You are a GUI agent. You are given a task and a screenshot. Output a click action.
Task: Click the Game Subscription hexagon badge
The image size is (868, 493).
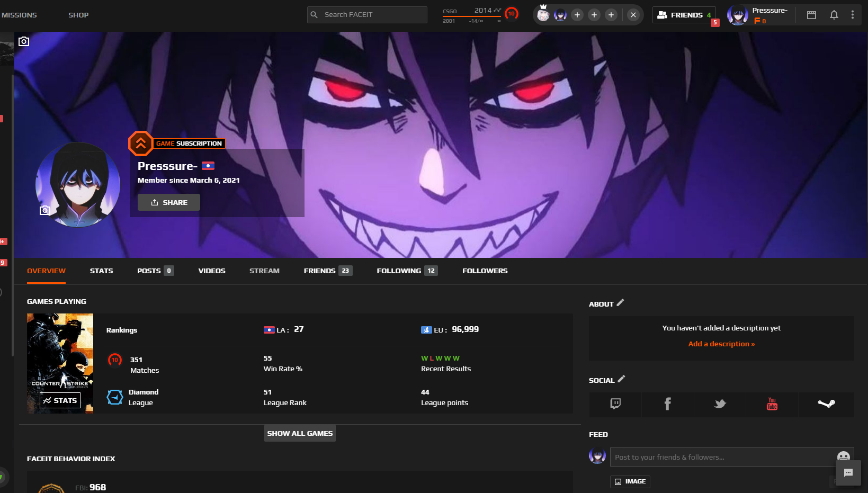141,143
